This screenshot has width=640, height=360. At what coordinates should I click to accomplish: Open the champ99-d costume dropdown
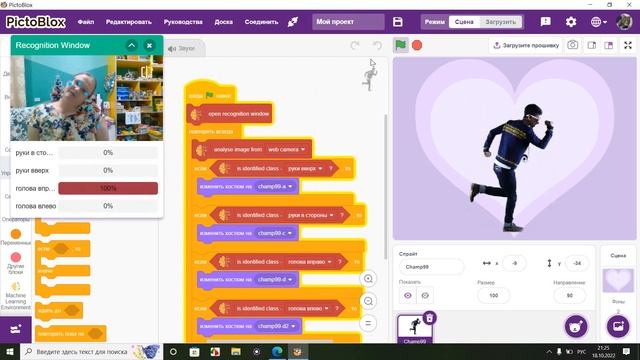[x=275, y=280]
